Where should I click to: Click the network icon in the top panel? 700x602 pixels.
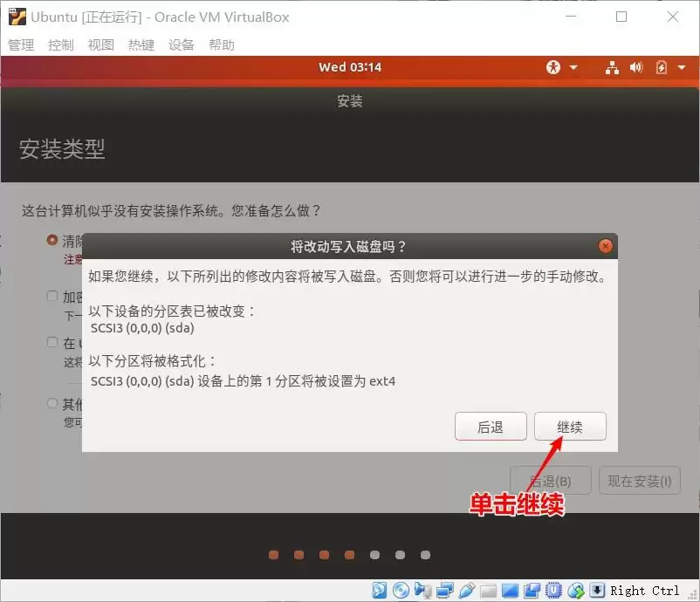point(611,67)
